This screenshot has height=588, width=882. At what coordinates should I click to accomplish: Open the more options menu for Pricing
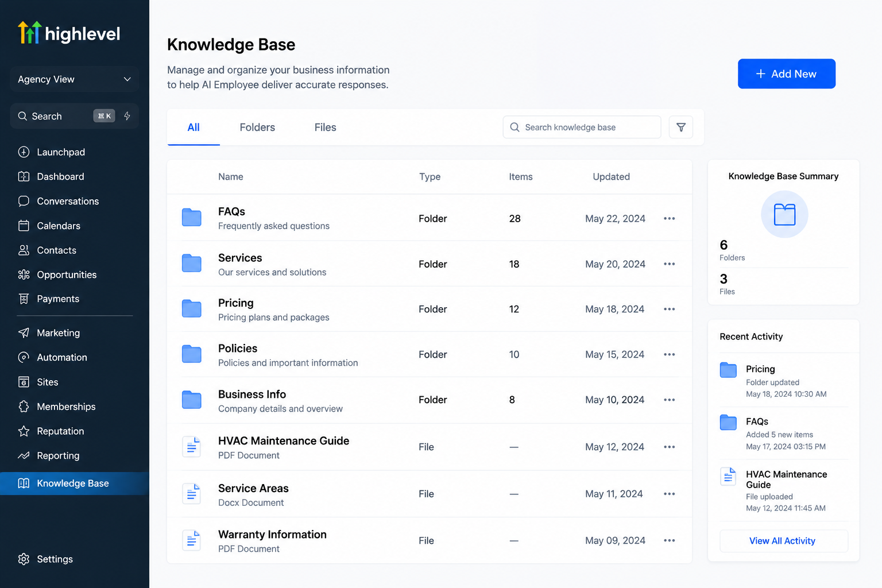[x=670, y=309]
